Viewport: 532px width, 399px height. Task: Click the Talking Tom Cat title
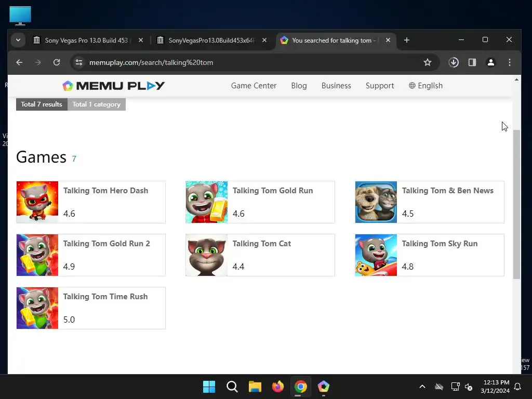tap(262, 244)
